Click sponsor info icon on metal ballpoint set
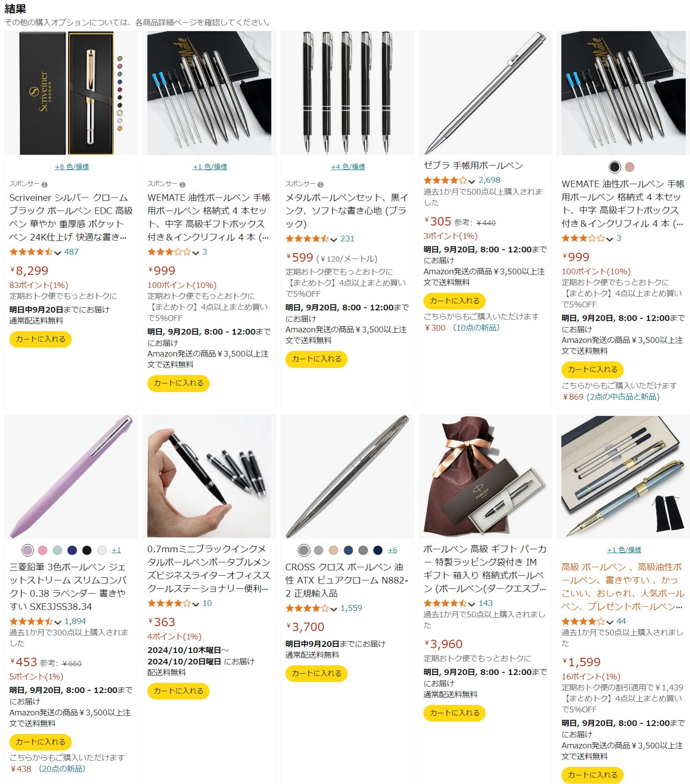Image resolution: width=690 pixels, height=784 pixels. click(x=320, y=185)
